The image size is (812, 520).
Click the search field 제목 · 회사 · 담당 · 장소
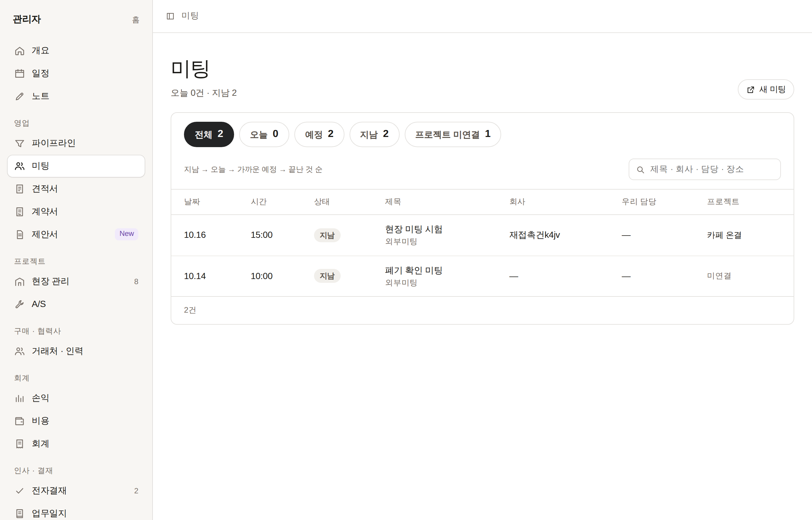(704, 170)
